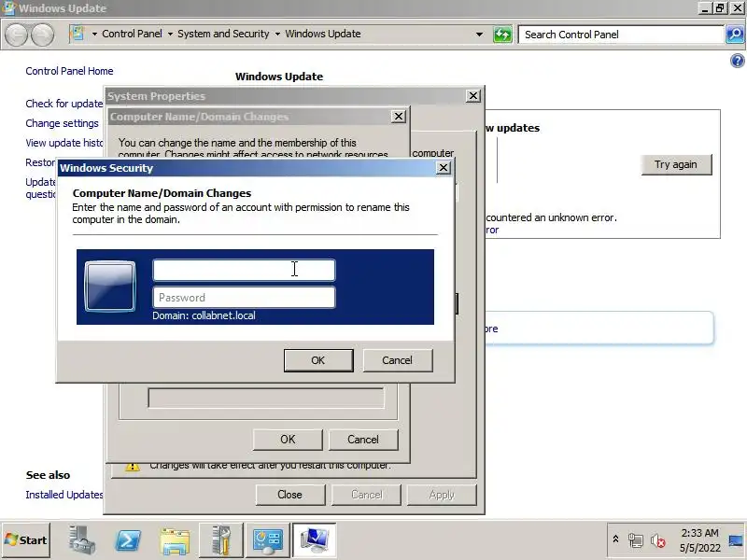The height and width of the screenshot is (560, 747).
Task: Close the Windows Security dialog
Action: [443, 168]
